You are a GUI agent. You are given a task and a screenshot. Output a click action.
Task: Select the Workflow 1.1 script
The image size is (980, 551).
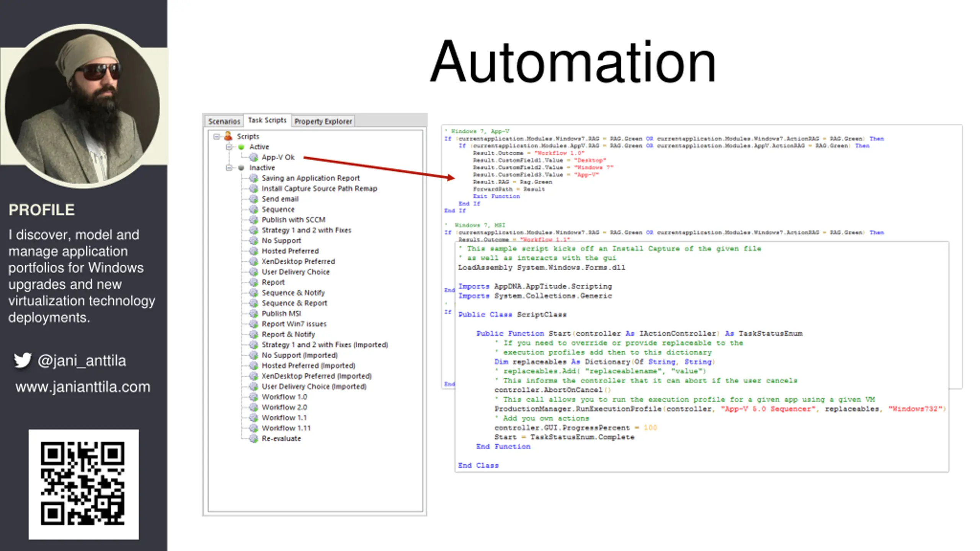tap(284, 418)
